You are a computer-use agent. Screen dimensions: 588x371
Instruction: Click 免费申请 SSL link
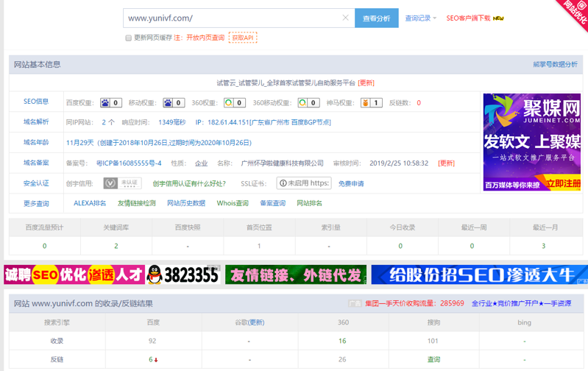(351, 183)
